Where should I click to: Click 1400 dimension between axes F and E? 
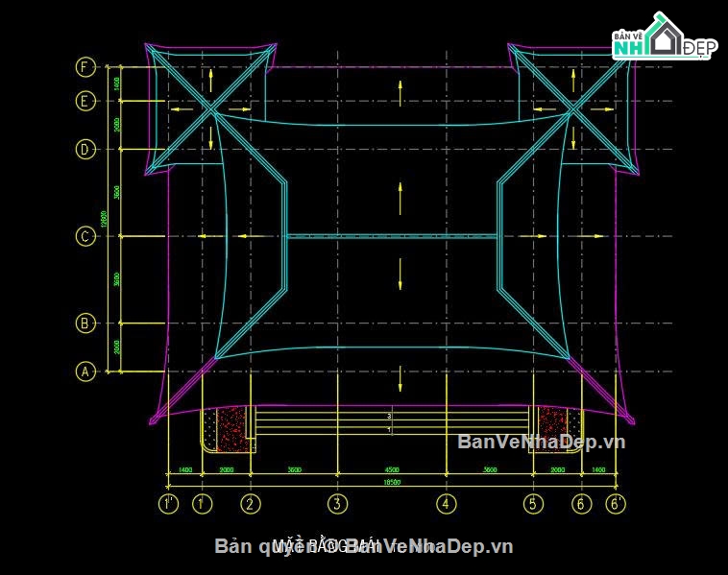[x=117, y=84]
